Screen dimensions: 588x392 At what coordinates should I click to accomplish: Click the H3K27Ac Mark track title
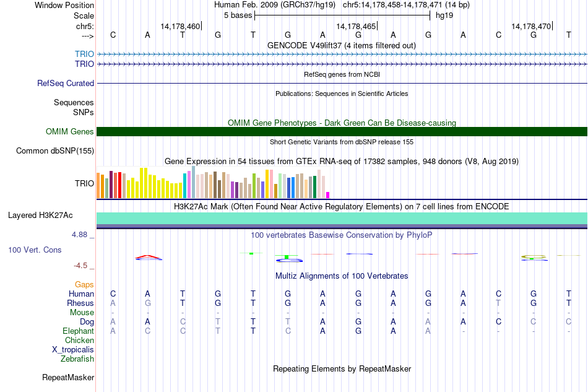(x=342, y=207)
